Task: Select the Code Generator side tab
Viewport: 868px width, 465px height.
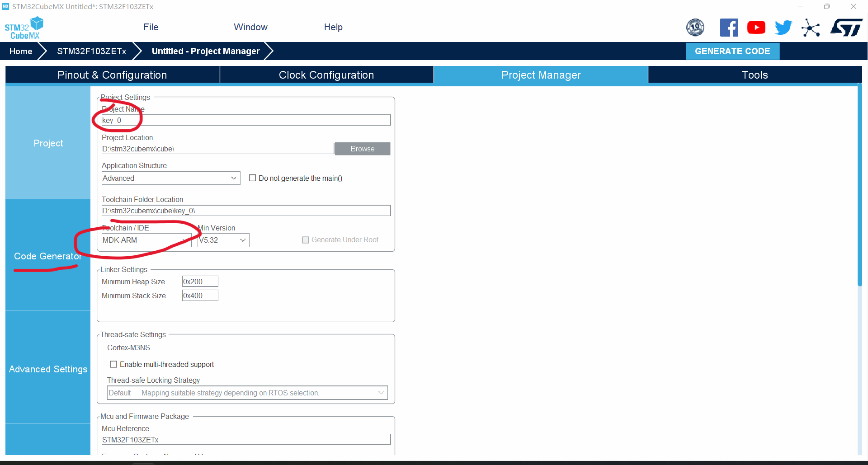Action: tap(48, 256)
